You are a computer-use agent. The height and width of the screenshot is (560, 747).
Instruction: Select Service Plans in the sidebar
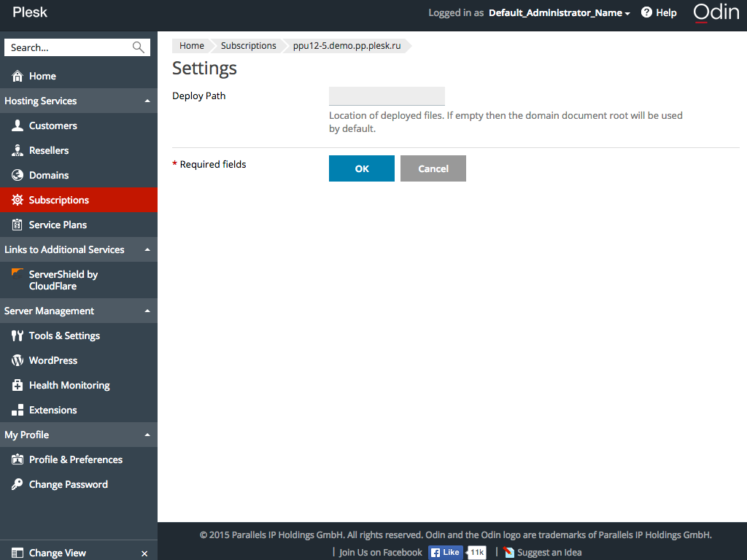pyautogui.click(x=58, y=225)
